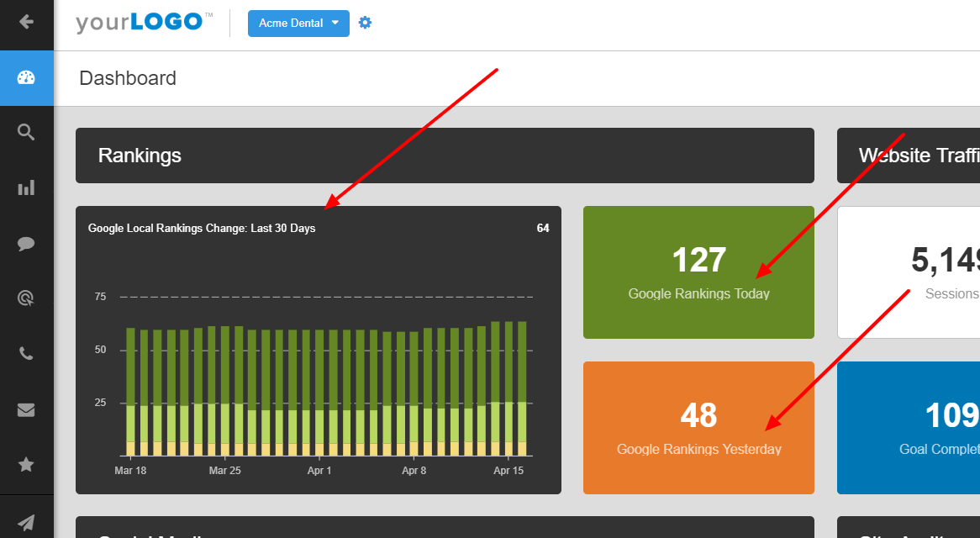Click the Sessions widget showing 5,14

click(909, 272)
